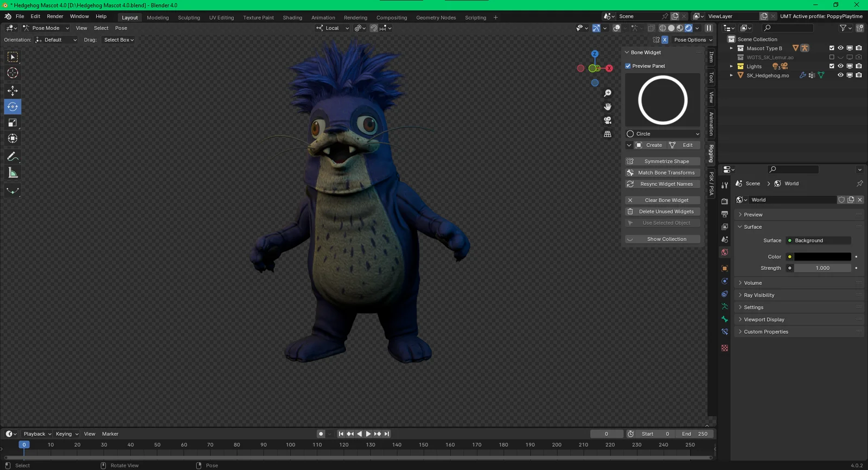Viewport: 868px width, 470px height.
Task: Click red X axis on navigation gizmo
Action: click(609, 68)
